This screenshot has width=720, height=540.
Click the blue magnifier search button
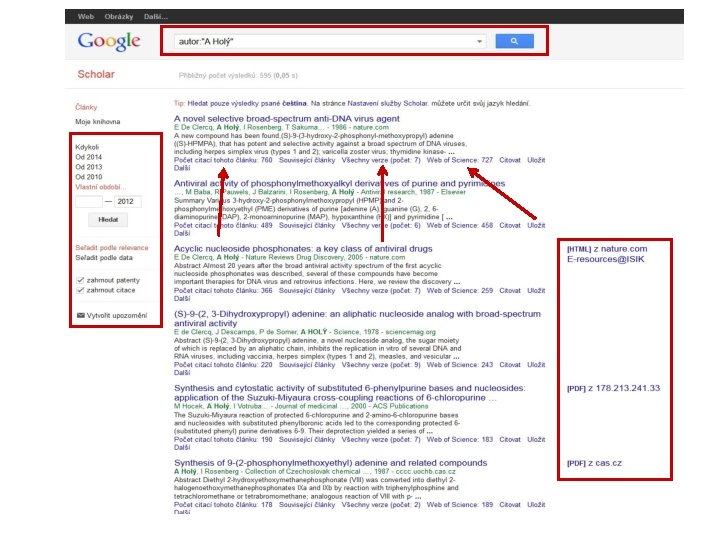pos(514,41)
